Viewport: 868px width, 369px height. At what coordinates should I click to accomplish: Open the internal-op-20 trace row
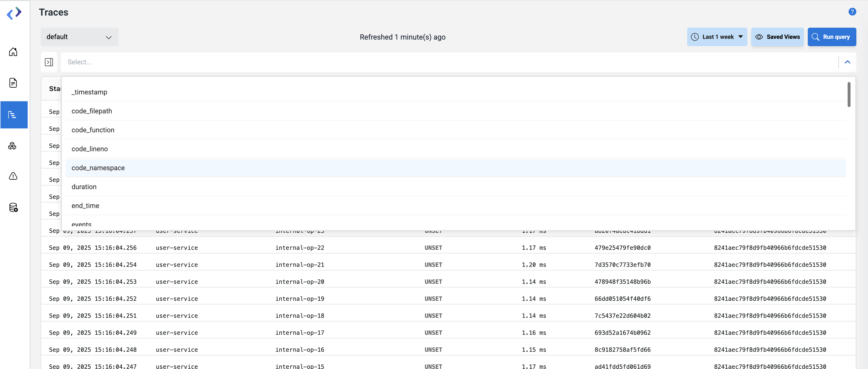(300, 282)
